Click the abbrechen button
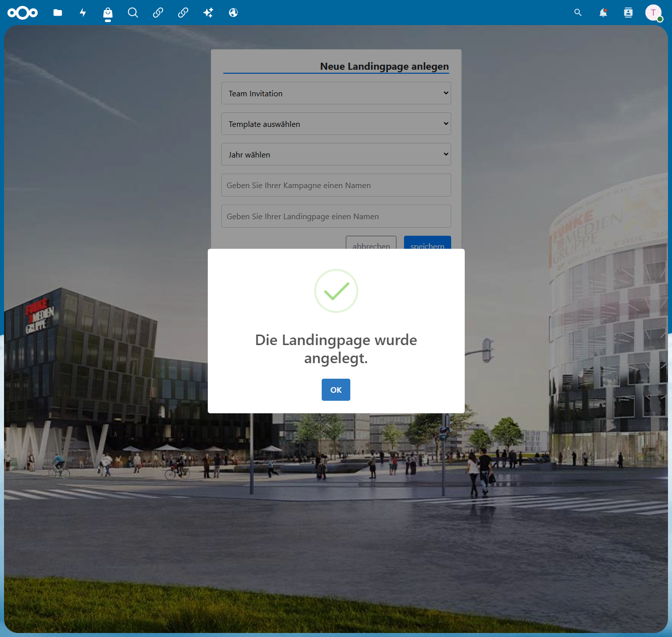 tap(371, 243)
